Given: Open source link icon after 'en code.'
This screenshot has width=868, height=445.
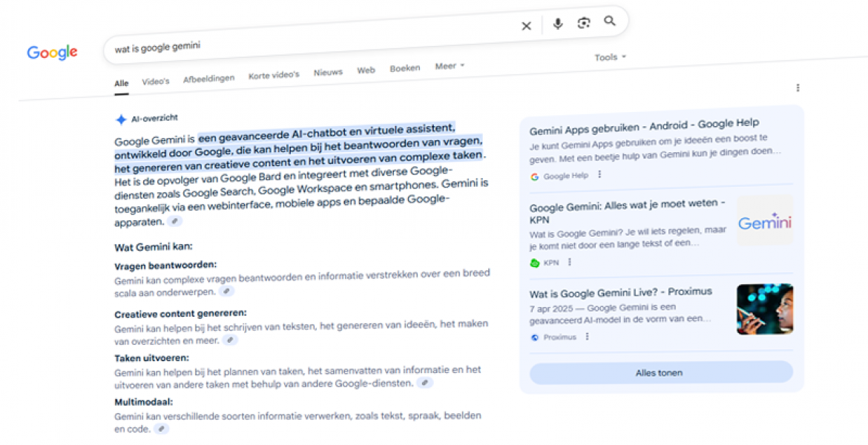Looking at the screenshot, I should pos(162,429).
